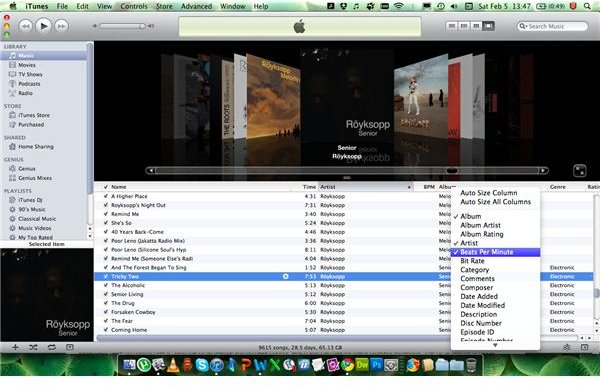Switch to Cover Flow view icon

click(x=488, y=26)
